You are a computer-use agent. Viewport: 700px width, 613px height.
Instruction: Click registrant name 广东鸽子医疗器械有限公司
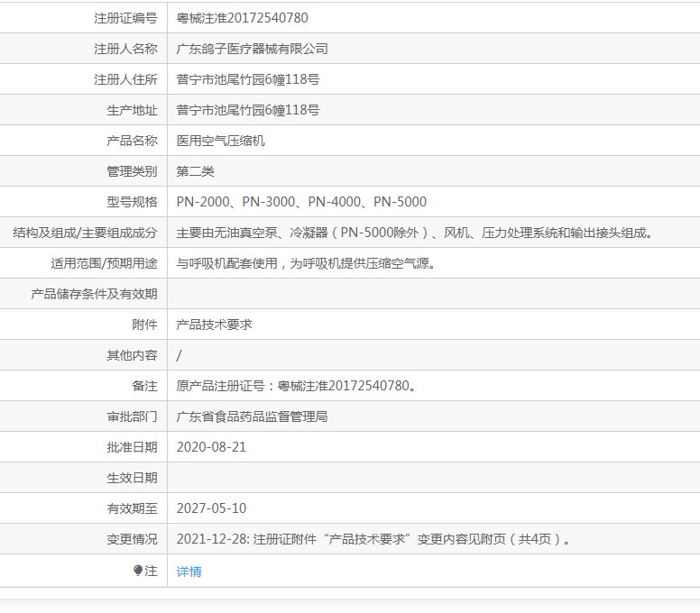252,49
